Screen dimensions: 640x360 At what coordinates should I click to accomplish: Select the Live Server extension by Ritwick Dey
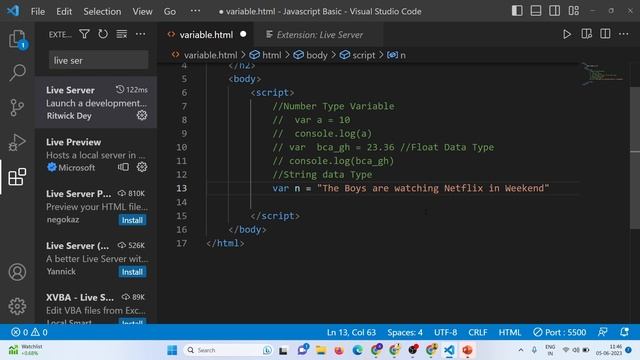[x=96, y=102]
